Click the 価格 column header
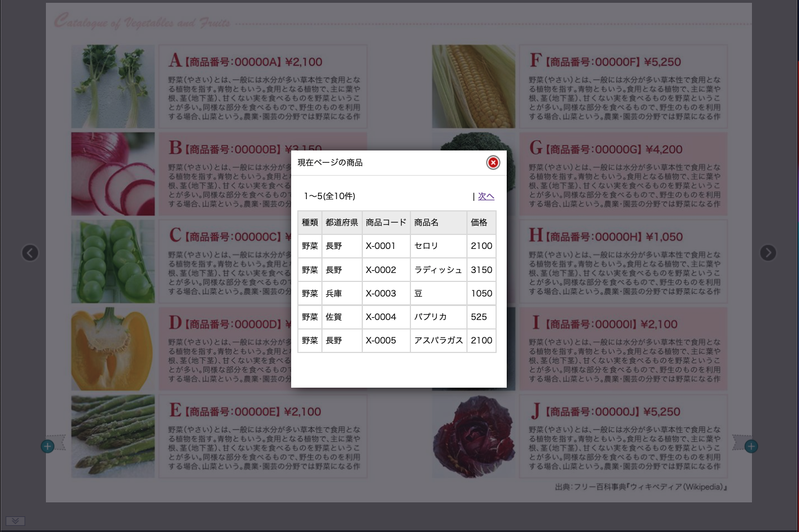 click(479, 223)
